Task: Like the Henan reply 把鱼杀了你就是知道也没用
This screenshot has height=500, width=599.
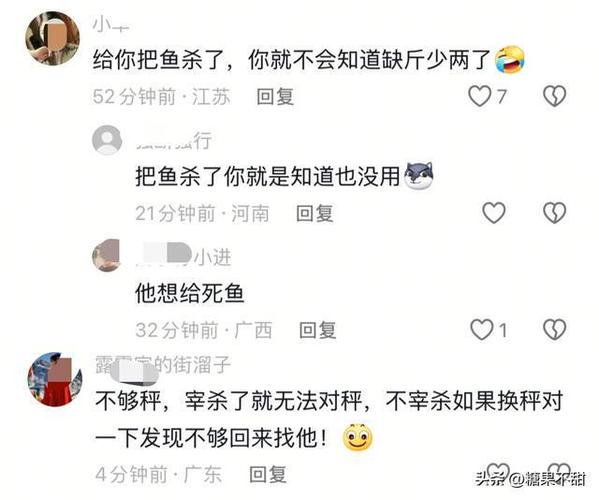Action: coord(494,213)
